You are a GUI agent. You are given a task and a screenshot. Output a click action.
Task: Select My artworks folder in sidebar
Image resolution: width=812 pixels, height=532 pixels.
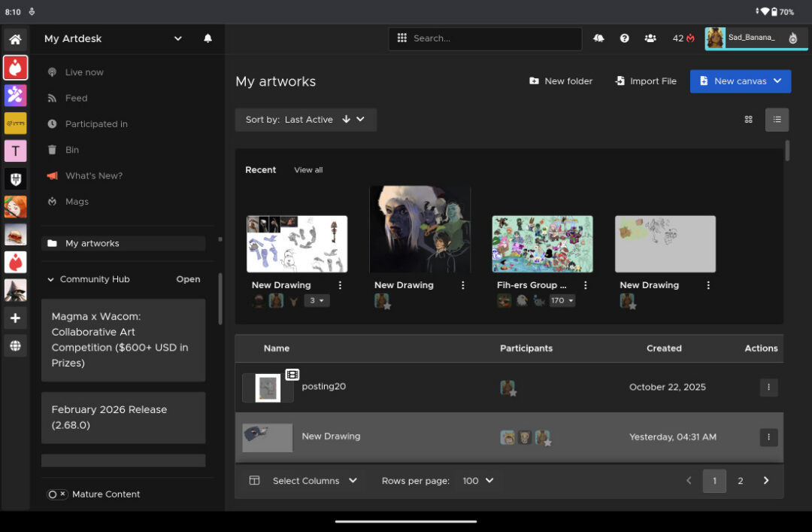pyautogui.click(x=123, y=243)
